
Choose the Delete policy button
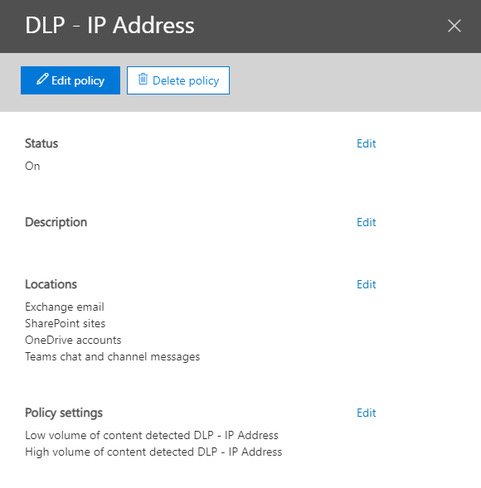click(178, 80)
